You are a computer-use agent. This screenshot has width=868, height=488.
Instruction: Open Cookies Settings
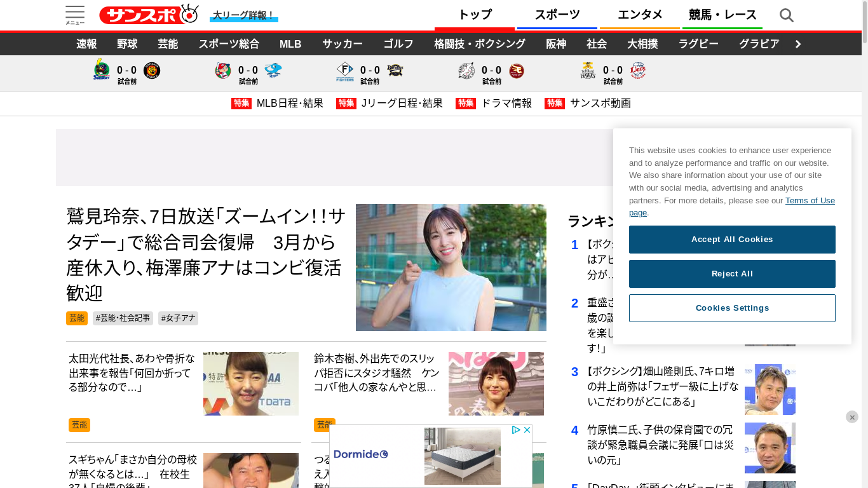(732, 308)
